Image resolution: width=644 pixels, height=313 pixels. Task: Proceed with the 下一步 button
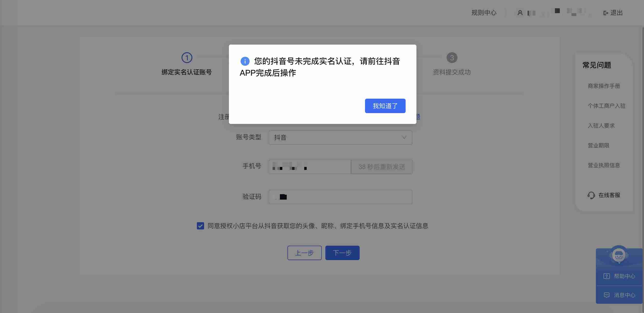click(x=342, y=253)
